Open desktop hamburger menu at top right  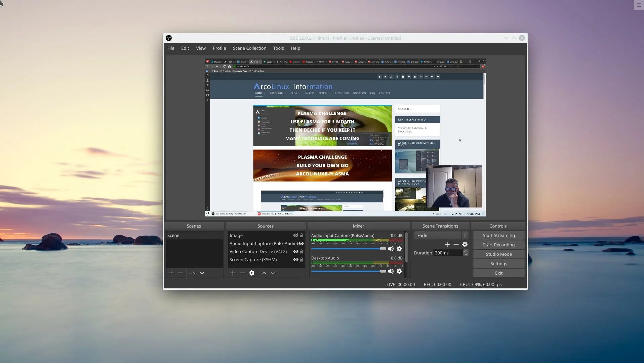(639, 5)
